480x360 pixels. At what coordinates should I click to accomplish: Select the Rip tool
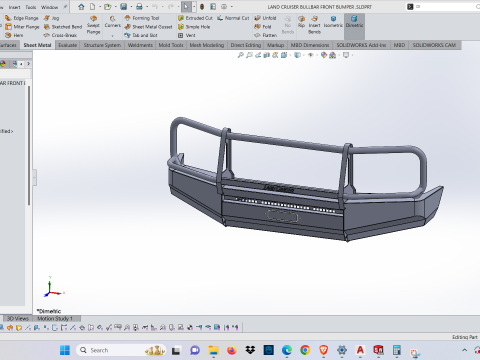(x=301, y=22)
